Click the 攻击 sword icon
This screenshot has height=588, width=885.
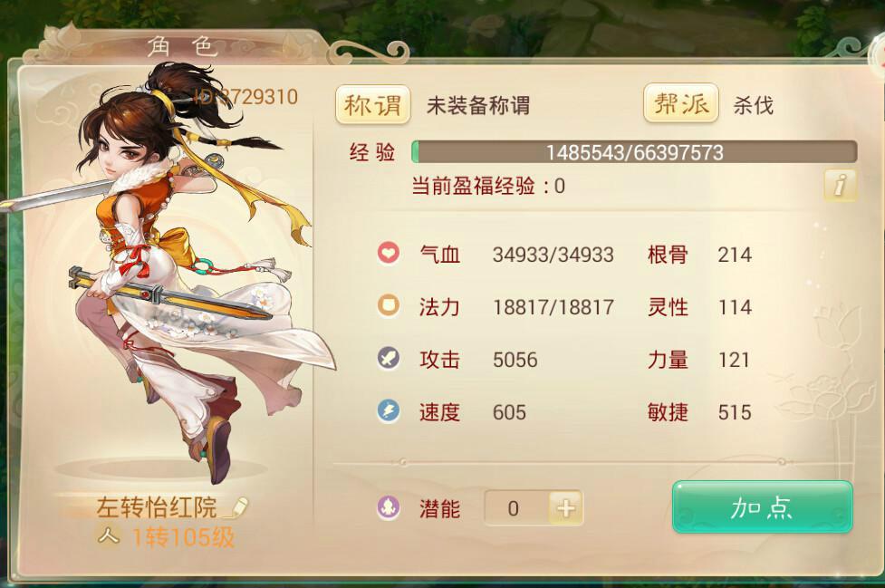[389, 358]
